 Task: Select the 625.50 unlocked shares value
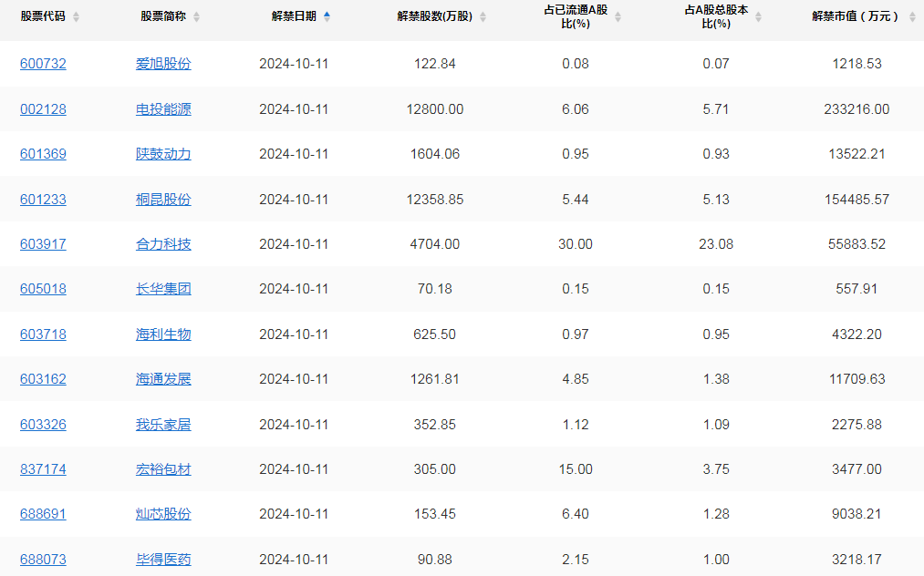pos(435,334)
